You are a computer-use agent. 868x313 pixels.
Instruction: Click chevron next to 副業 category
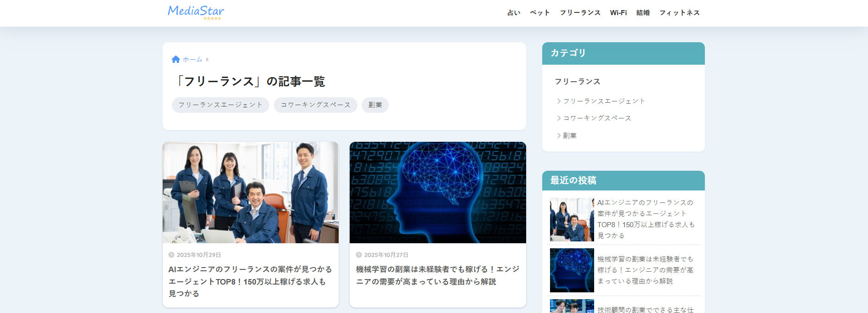coord(559,135)
